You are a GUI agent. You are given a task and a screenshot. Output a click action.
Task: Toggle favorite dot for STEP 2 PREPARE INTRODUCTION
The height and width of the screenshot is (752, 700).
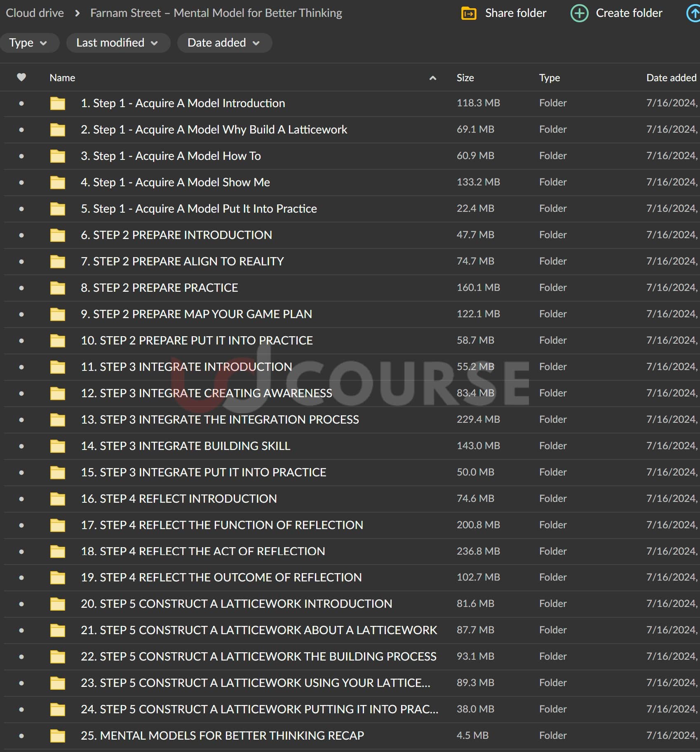21,235
